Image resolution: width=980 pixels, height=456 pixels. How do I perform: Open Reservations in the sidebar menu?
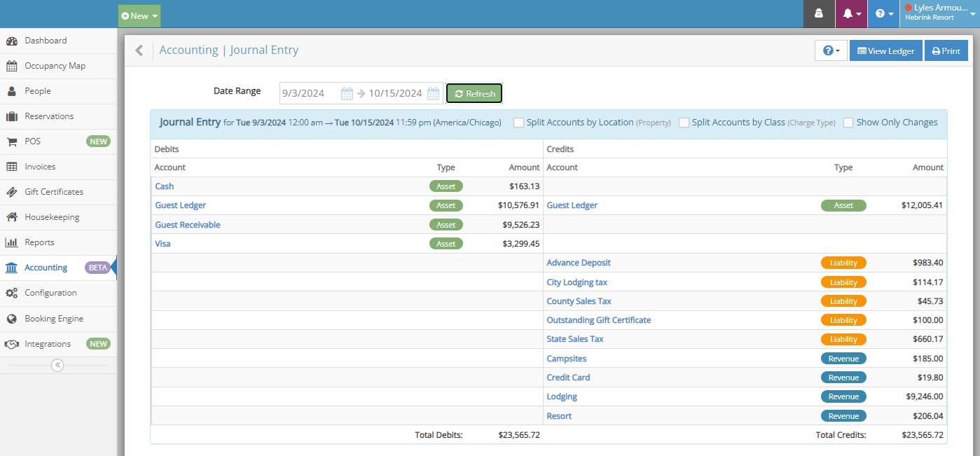click(48, 116)
